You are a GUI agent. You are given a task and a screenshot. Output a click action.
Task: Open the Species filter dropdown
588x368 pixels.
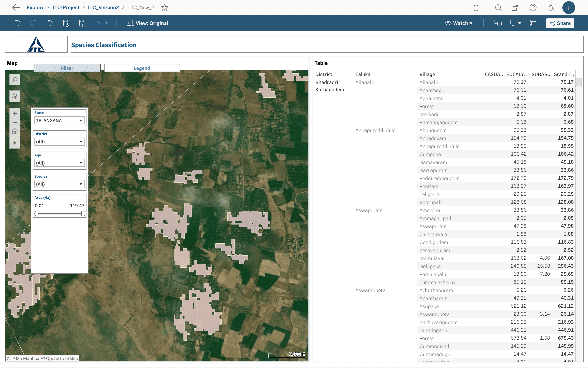click(59, 184)
